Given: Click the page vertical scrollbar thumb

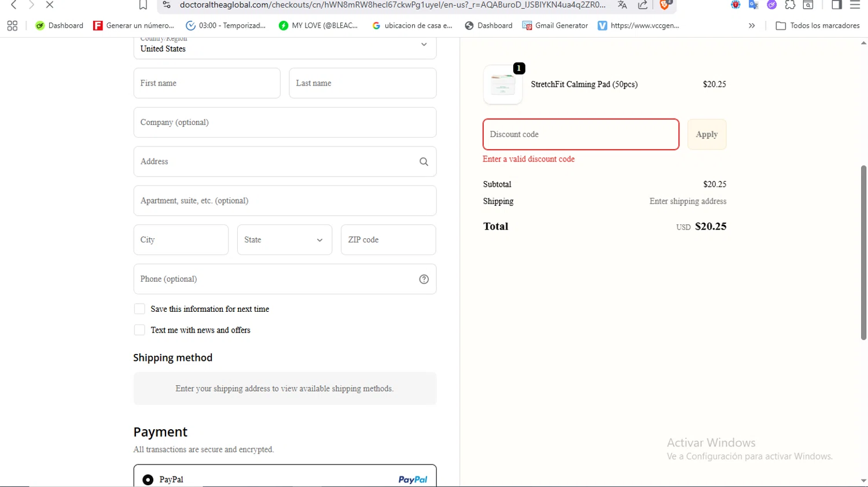Looking at the screenshot, I should coord(863,253).
